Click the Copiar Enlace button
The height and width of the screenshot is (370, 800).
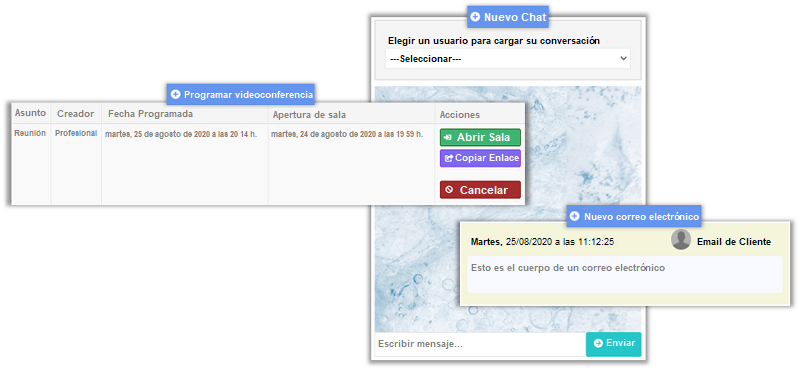click(480, 158)
